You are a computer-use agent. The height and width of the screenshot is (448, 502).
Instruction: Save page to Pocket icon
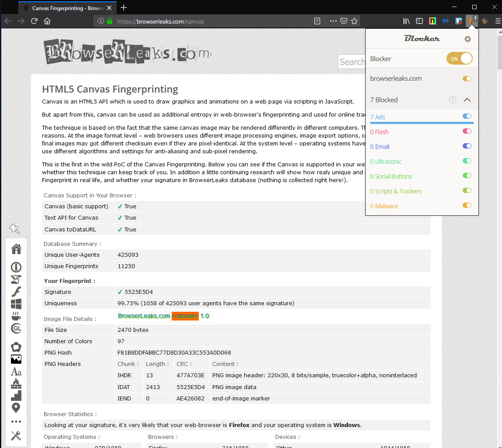click(x=344, y=21)
